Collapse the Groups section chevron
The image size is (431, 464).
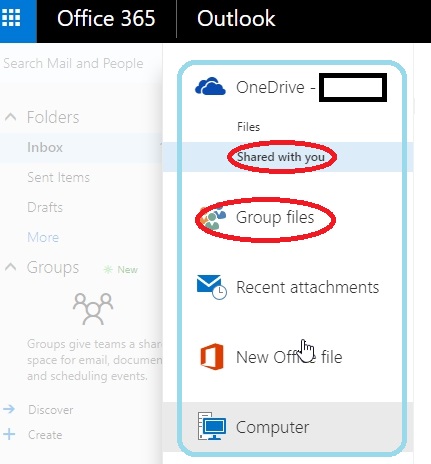11,267
